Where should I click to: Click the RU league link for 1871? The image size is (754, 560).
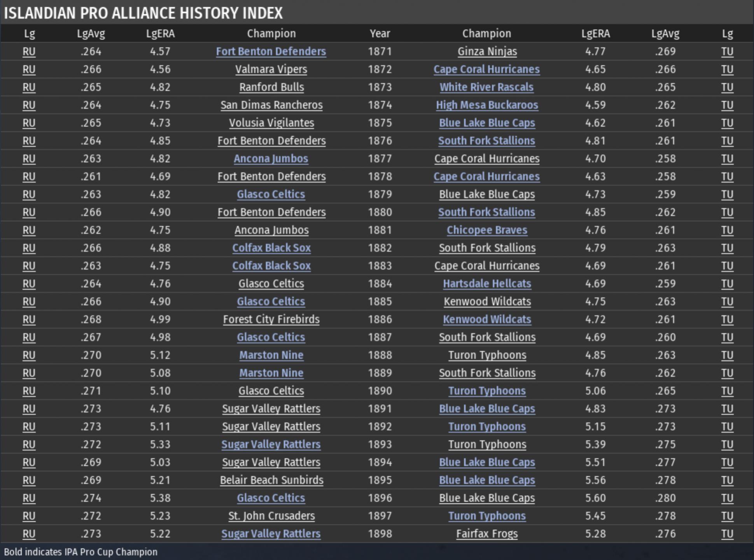click(x=29, y=51)
